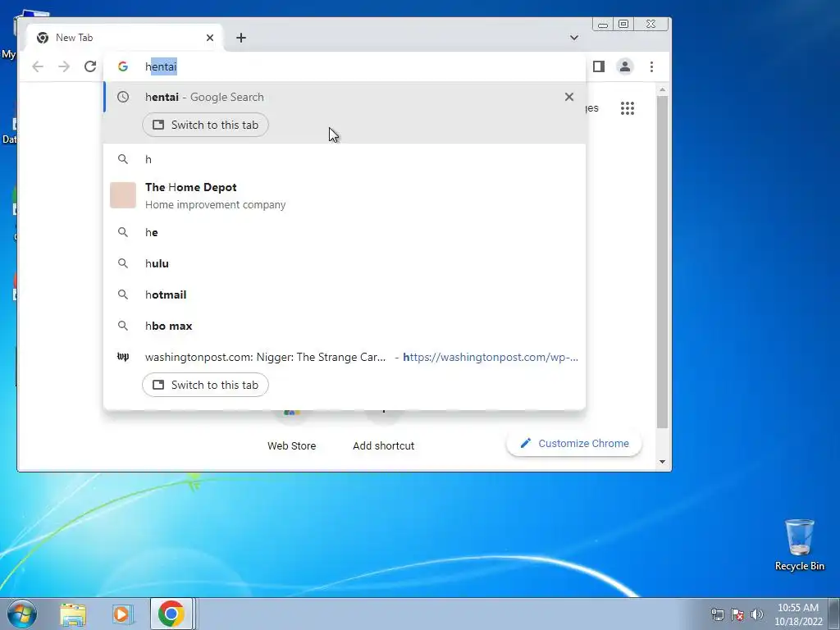This screenshot has height=630, width=840.
Task: Go forward using the forward arrow
Action: [64, 66]
